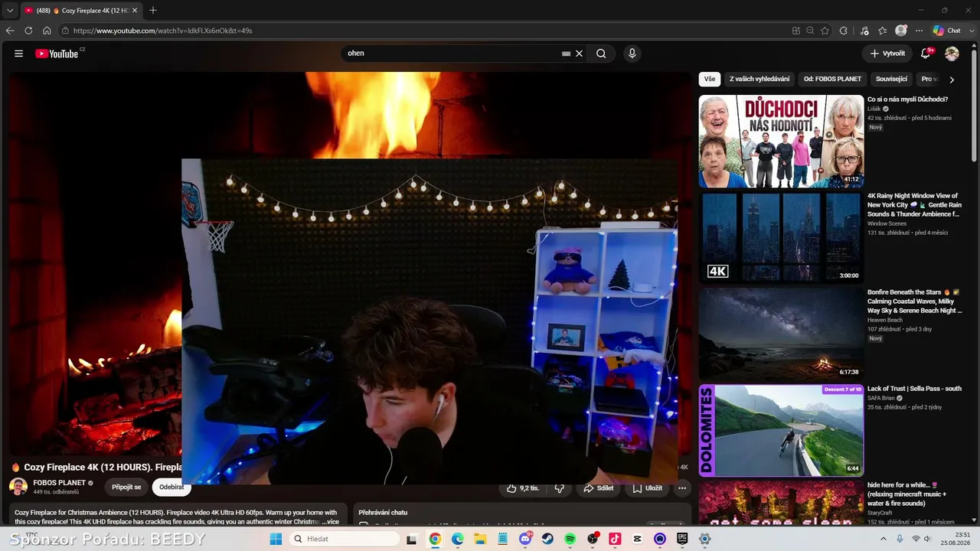This screenshot has width=980, height=551.
Task: Open 'Lack of Trust | Sella Pass' title
Action: pos(914,389)
